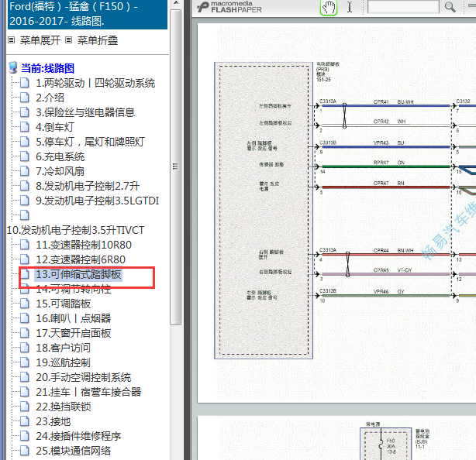Click the page icon above 10.发动机电子控制

coord(25,215)
